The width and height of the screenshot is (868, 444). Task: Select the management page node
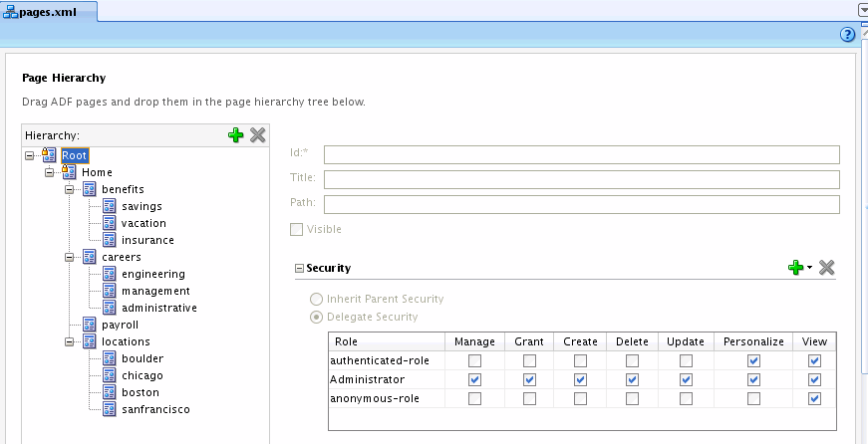(x=155, y=291)
